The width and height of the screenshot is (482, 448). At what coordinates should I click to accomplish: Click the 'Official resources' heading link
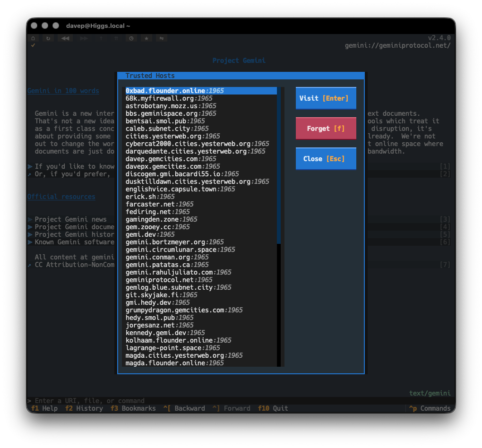point(61,197)
